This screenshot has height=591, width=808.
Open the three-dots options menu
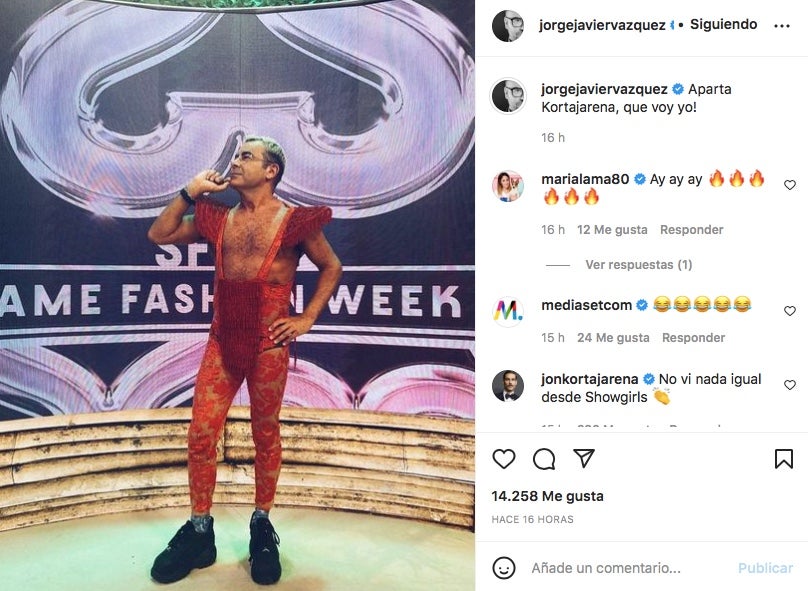pyautogui.click(x=782, y=26)
